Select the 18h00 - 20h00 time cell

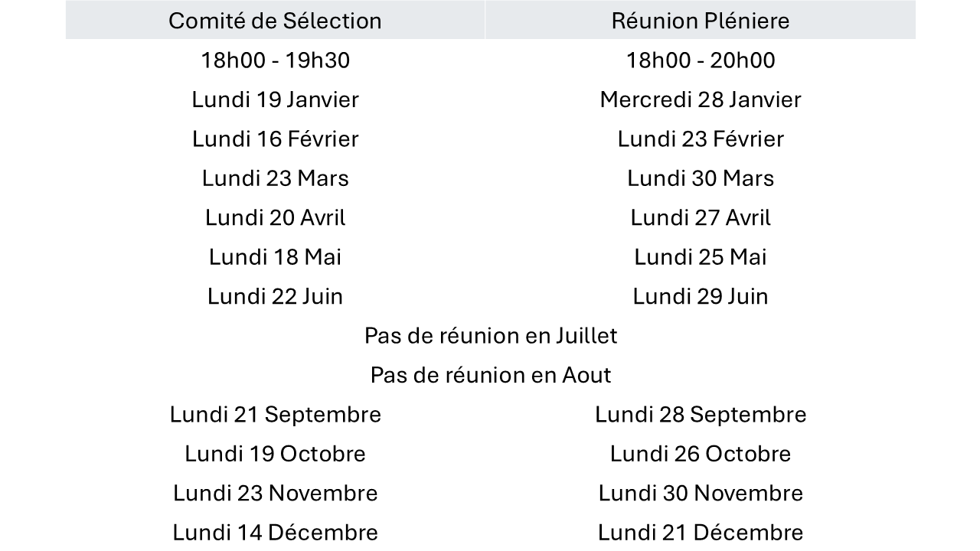[x=700, y=60]
